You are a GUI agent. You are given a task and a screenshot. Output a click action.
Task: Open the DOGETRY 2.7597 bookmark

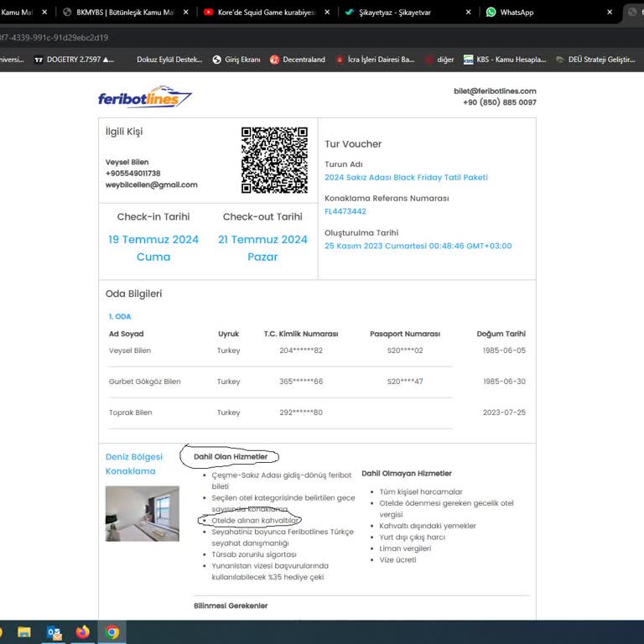point(75,60)
